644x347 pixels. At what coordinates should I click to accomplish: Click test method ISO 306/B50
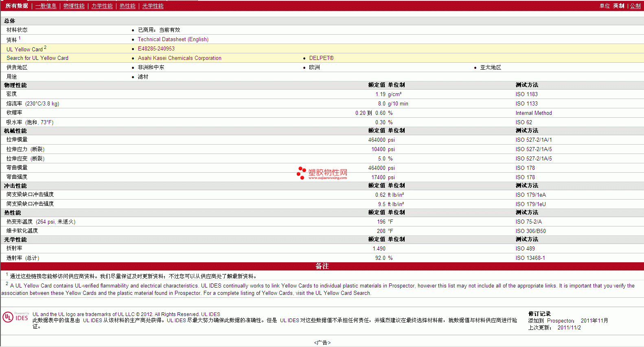click(531, 231)
